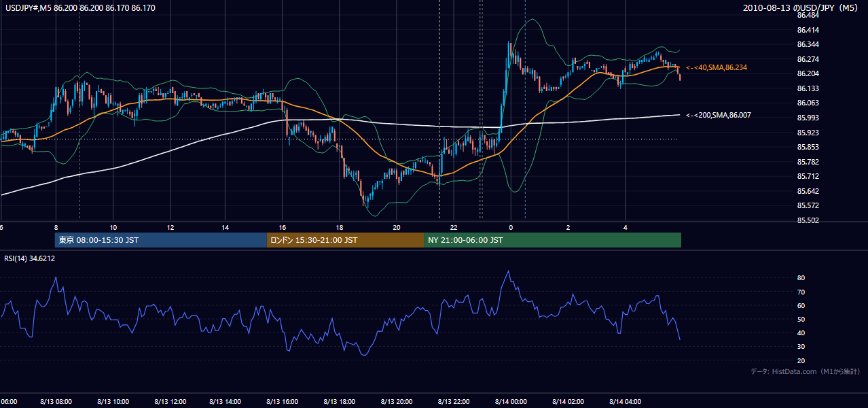Click the RSI scale value 60

(x=801, y=305)
